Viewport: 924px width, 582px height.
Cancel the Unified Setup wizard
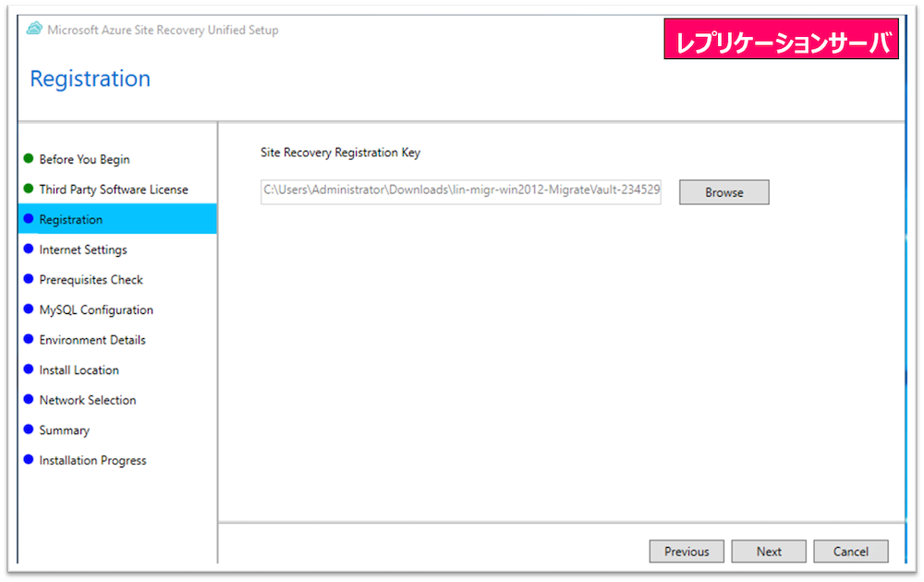point(850,552)
